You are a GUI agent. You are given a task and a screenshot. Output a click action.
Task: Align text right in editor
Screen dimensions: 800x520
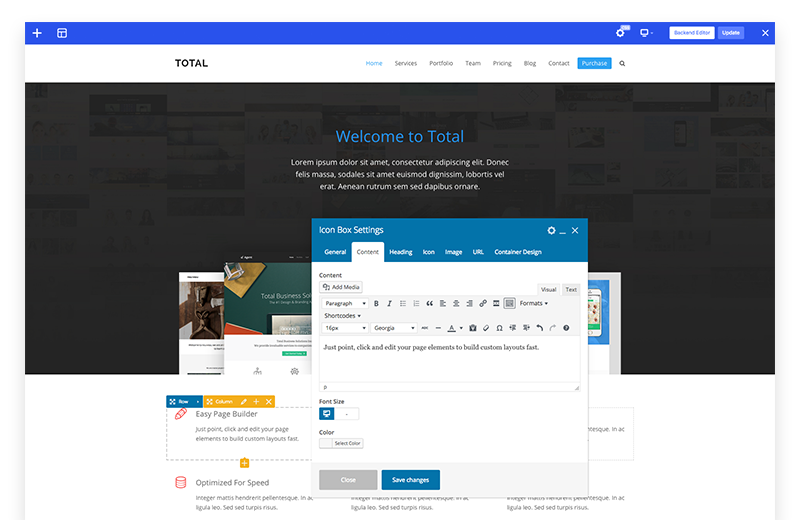(x=469, y=303)
